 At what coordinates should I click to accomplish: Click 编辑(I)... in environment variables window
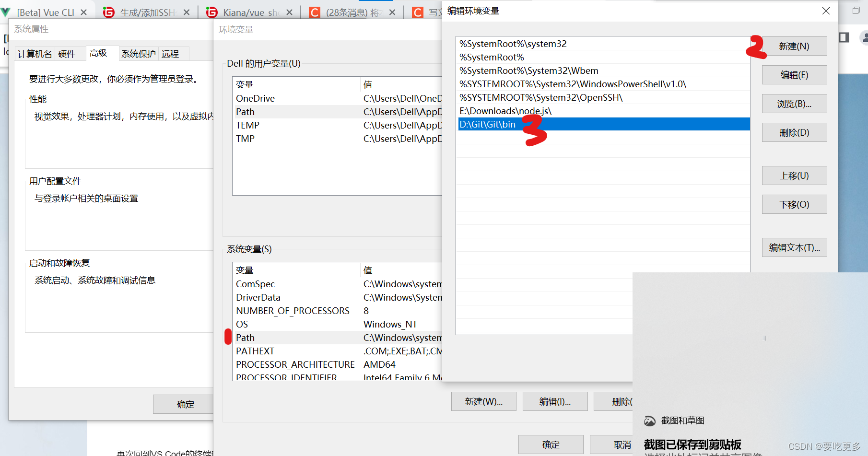pos(555,401)
